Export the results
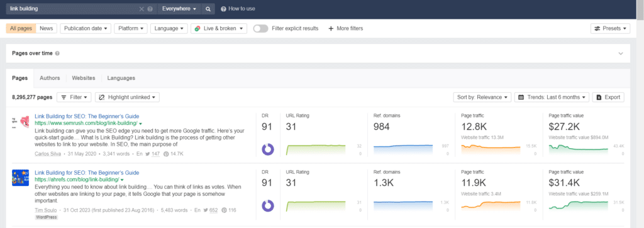This screenshot has width=644, height=228. 608,97
